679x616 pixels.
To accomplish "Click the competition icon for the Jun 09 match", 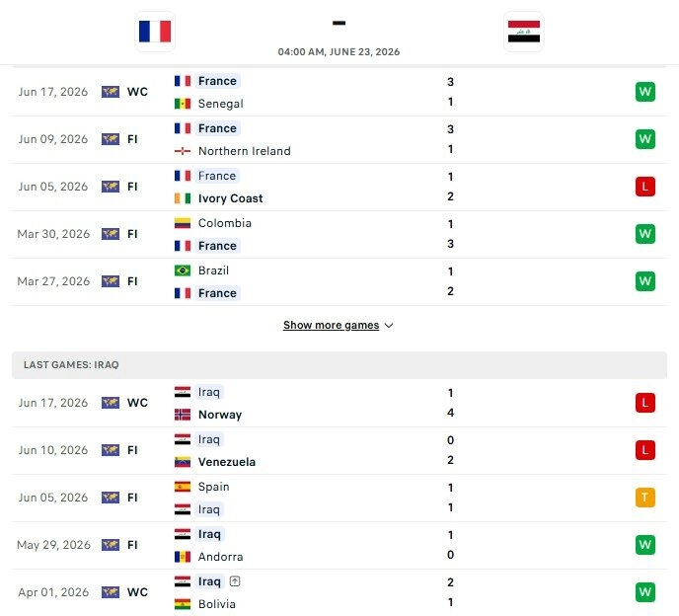I will click(x=111, y=139).
